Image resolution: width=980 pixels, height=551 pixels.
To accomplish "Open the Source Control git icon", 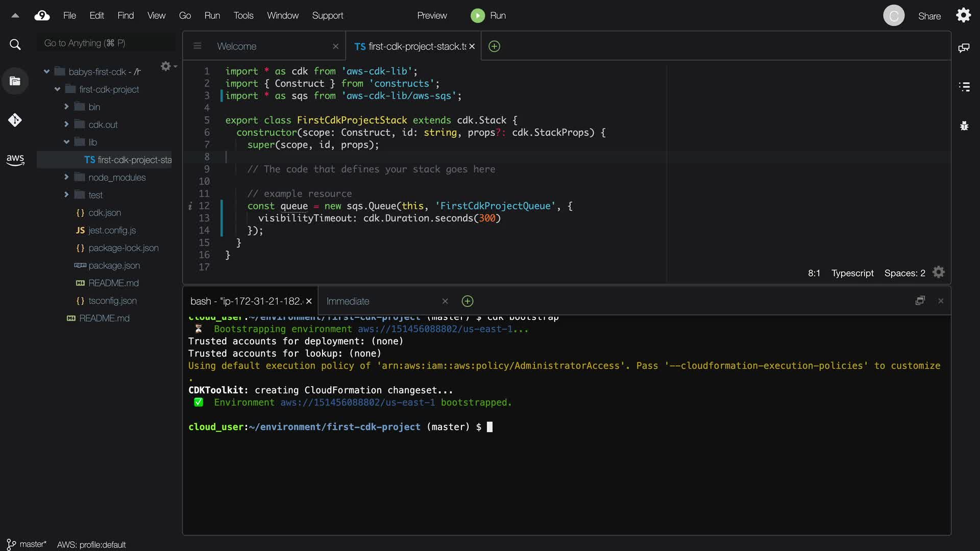I will (15, 120).
